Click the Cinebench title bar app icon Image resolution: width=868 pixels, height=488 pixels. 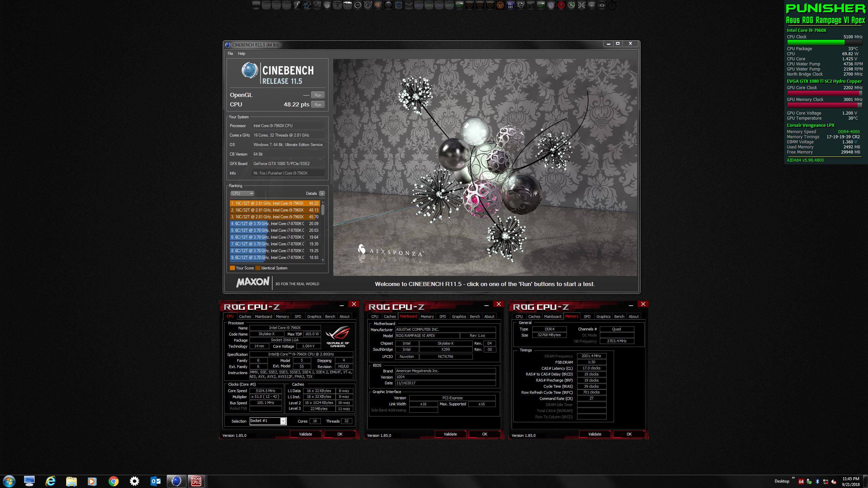[x=228, y=45]
